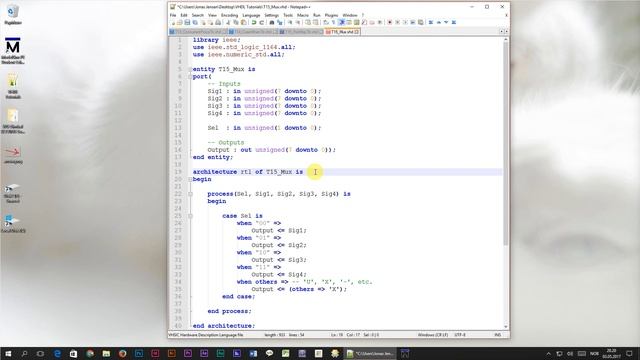Open the Document Map toolbar icon
This screenshot has width=640, height=360.
356,22
